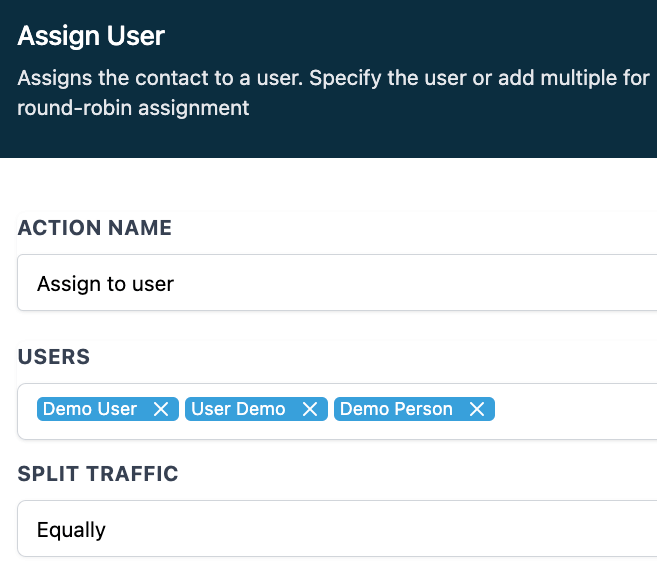
Task: Click the Equally option text
Action: [71, 530]
